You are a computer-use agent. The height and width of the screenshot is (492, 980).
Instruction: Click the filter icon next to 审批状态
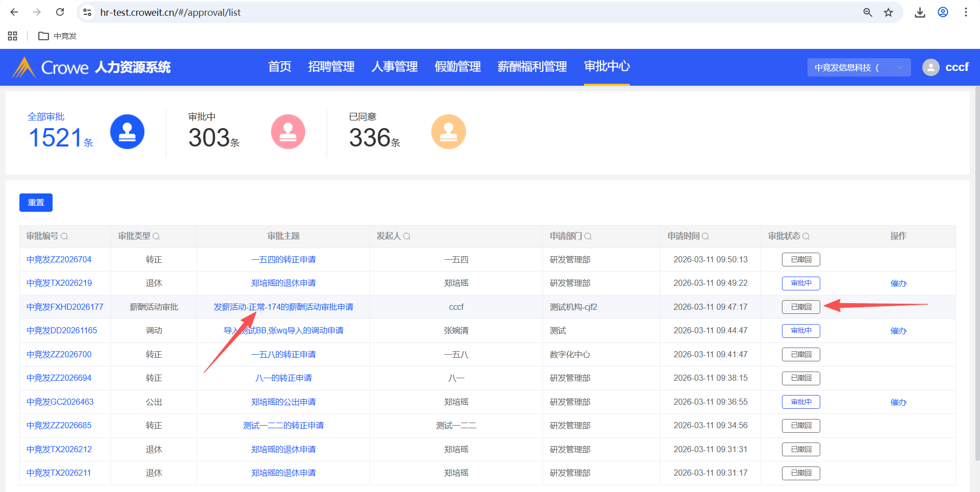(806, 236)
